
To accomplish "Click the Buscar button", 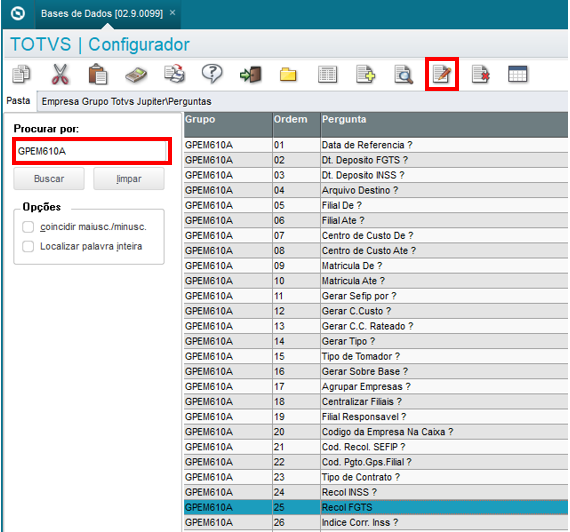I will tap(49, 179).
